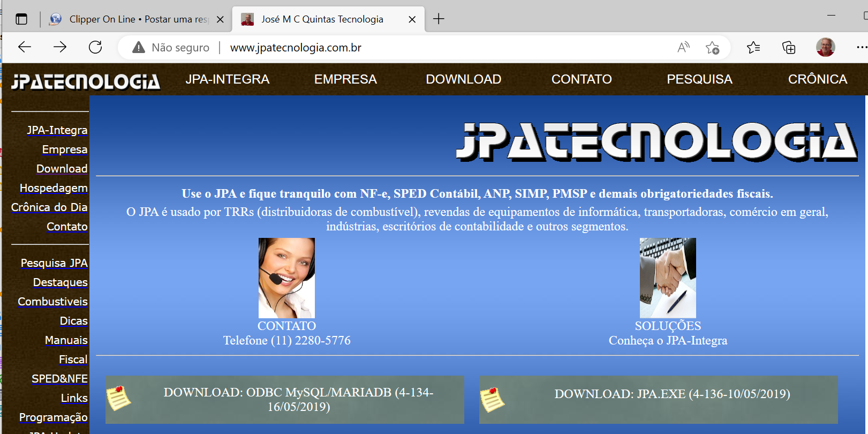Click the note icon beside JPA.EXE download
The image size is (868, 434).
pyautogui.click(x=492, y=400)
